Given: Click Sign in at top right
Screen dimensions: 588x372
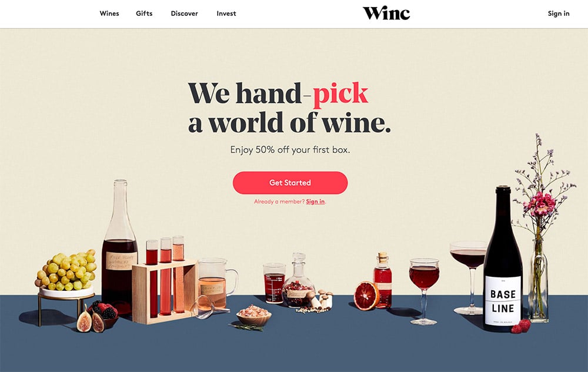Looking at the screenshot, I should tap(559, 14).
